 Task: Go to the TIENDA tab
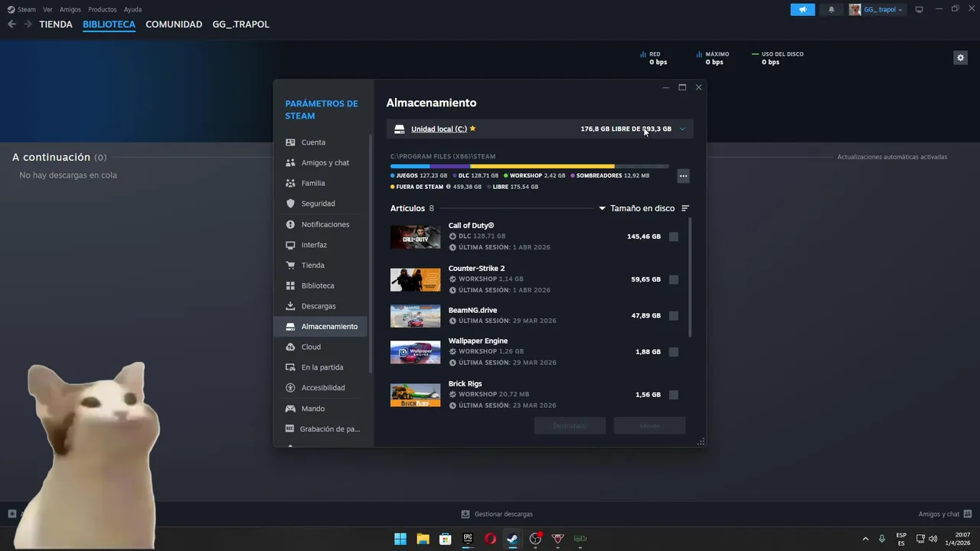coord(56,24)
